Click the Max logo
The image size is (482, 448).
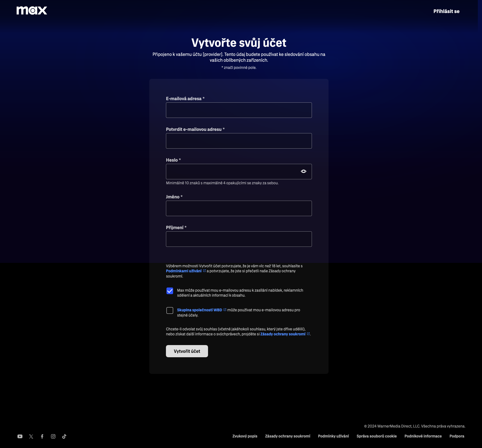click(x=32, y=11)
